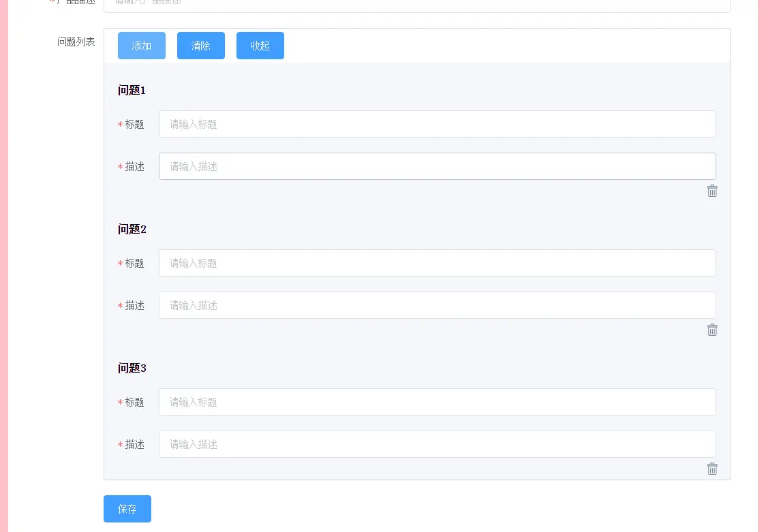Save the form with 保存 button
This screenshot has width=766, height=532.
(x=127, y=509)
